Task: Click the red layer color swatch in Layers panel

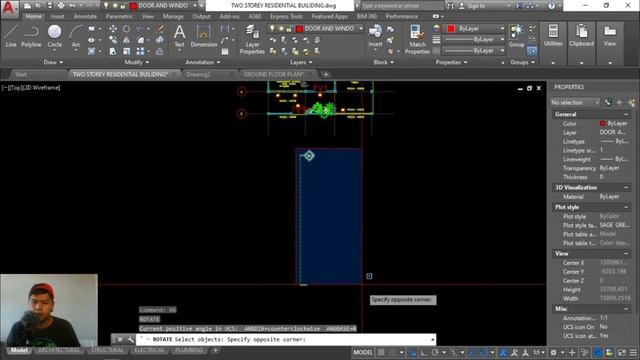Action: click(299, 29)
